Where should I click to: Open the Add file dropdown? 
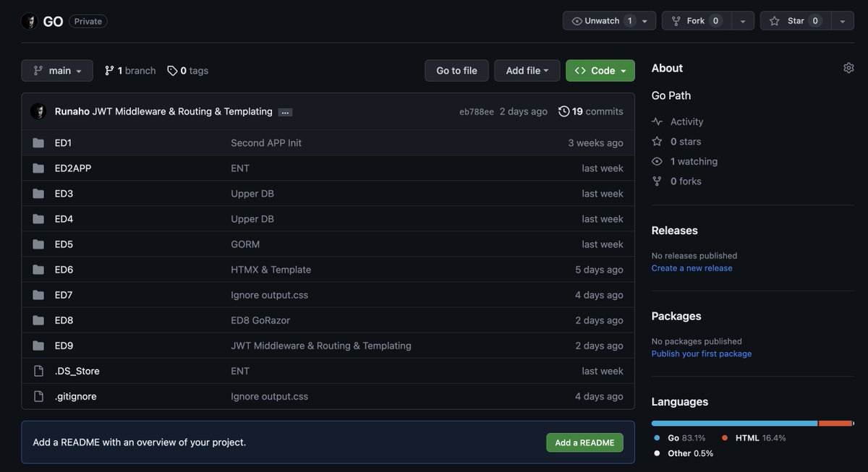point(527,71)
